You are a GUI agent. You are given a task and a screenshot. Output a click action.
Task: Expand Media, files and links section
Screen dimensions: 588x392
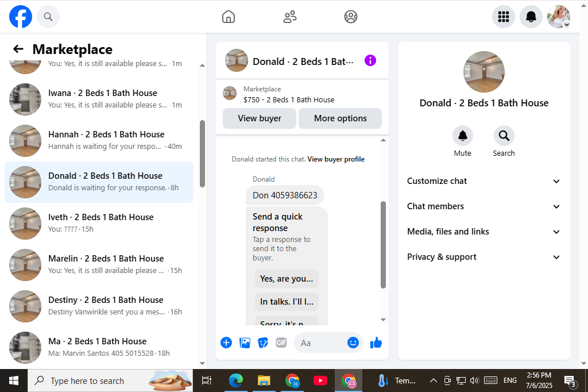[x=483, y=231]
